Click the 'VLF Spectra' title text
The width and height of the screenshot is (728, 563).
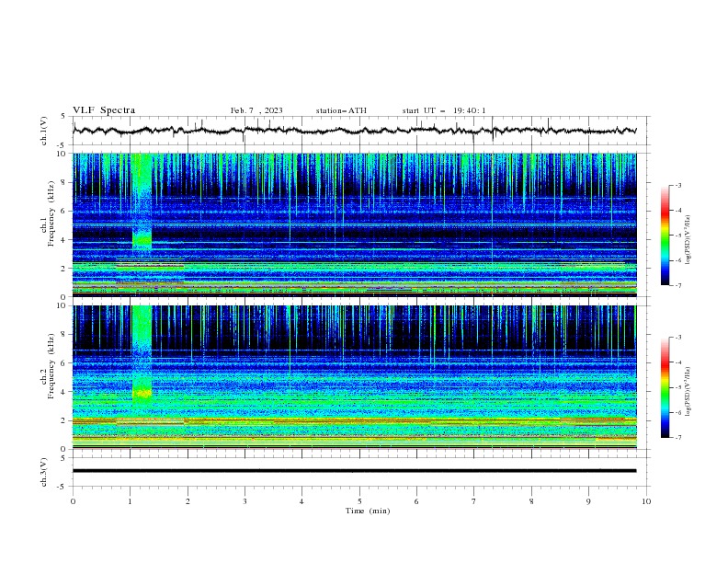[x=104, y=110]
